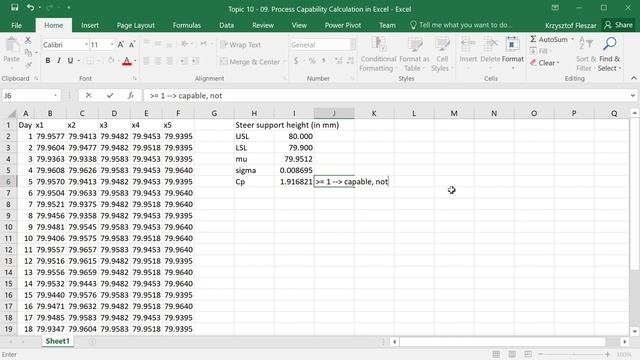Viewport: 640px width, 360px height.
Task: Open the Power Pivot tab
Action: tap(343, 25)
